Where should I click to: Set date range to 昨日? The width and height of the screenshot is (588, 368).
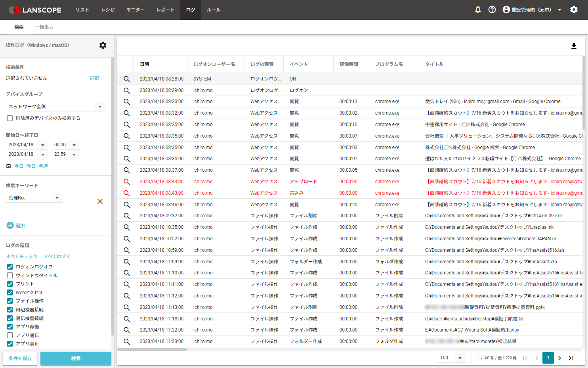click(31, 166)
